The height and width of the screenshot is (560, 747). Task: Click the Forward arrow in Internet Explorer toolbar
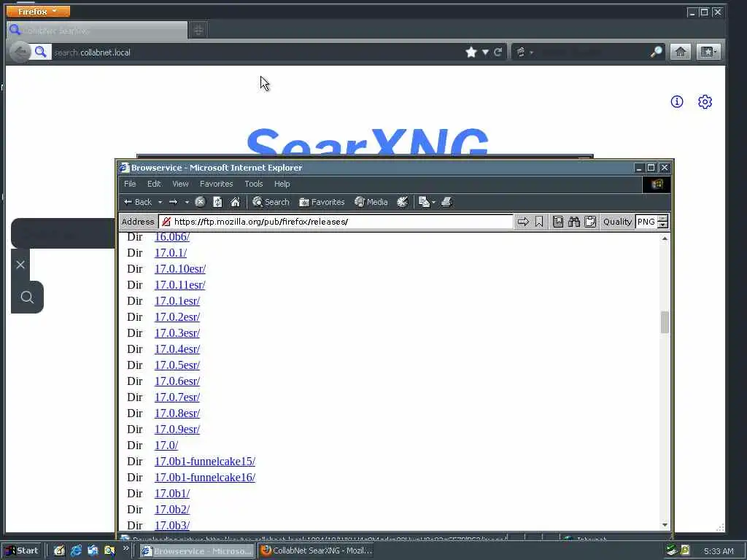(x=174, y=202)
